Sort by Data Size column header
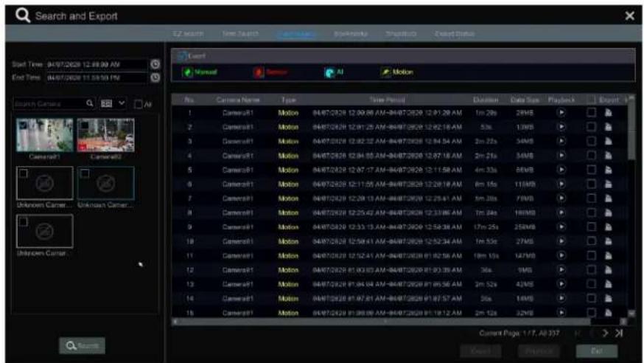 [x=525, y=100]
